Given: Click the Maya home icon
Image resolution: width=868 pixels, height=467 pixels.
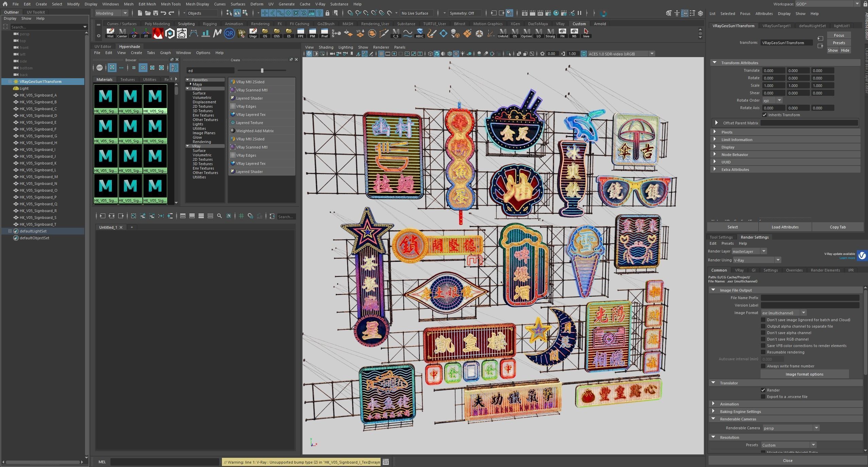Looking at the screenshot, I should point(5,4).
